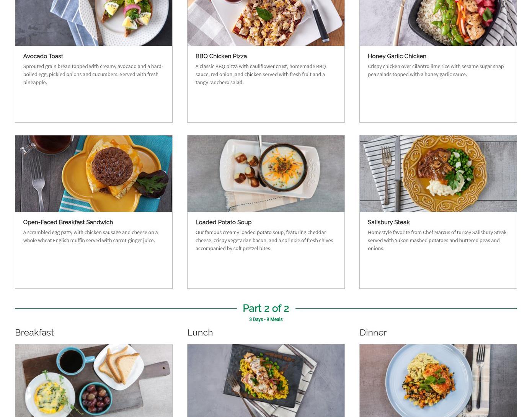The height and width of the screenshot is (417, 532).
Task: Click the Part 2 of 2 heading
Action: [x=266, y=308]
